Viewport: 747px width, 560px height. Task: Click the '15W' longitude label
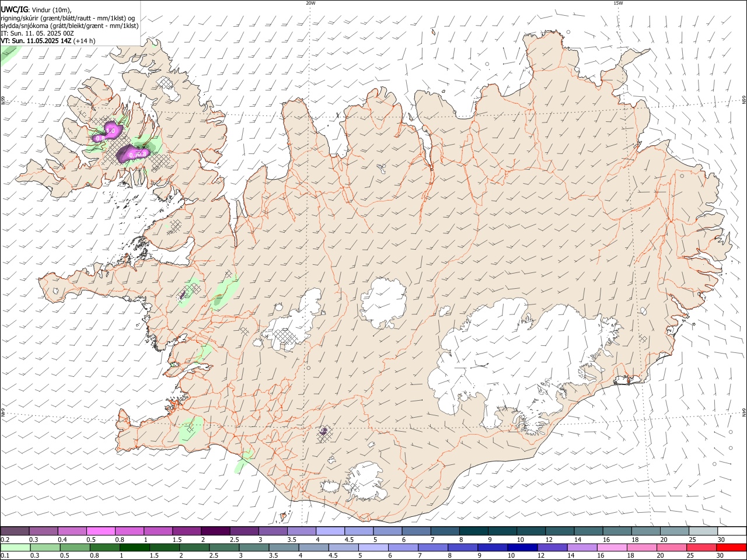pos(618,3)
